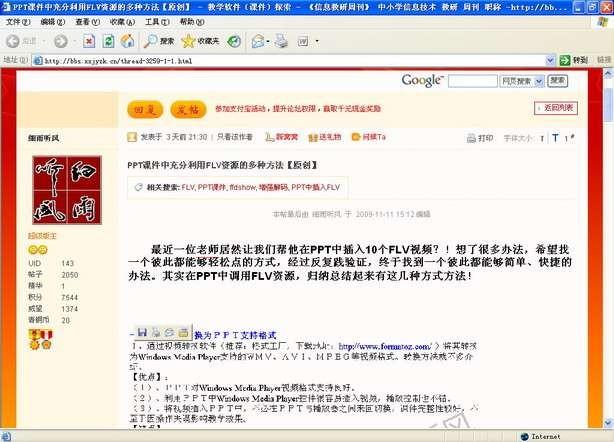Click into the Google search text field

[x=470, y=80]
